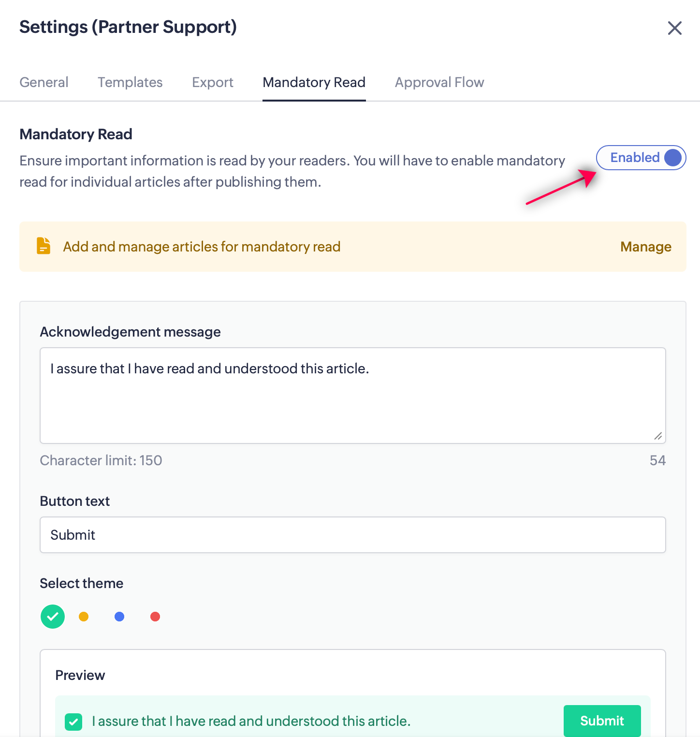Click 'Add and manage articles for mandatory read'
This screenshot has width=700, height=737.
point(202,247)
